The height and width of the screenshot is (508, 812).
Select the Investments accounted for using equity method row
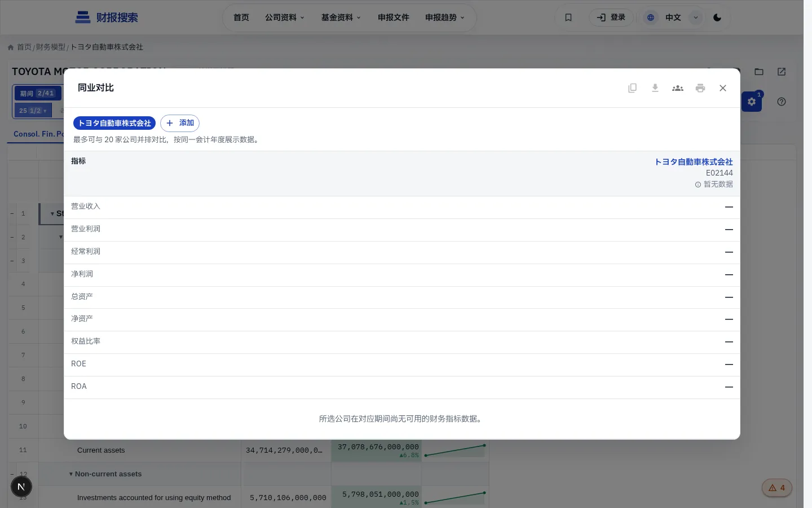154,498
